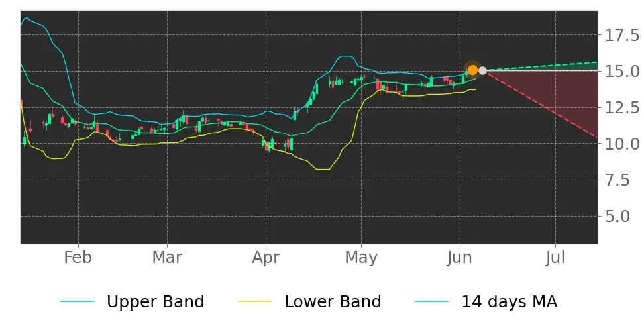Screen dimensions: 644x322
Task: Click the 17.5 y-axis value
Action: click(x=621, y=36)
